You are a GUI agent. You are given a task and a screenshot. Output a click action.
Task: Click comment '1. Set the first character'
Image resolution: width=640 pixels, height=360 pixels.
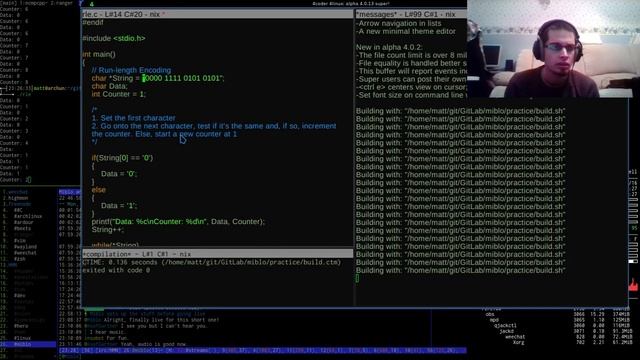pyautogui.click(x=133, y=118)
